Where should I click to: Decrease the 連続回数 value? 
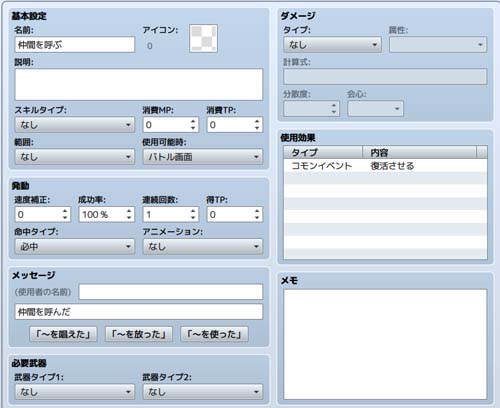pos(193,218)
